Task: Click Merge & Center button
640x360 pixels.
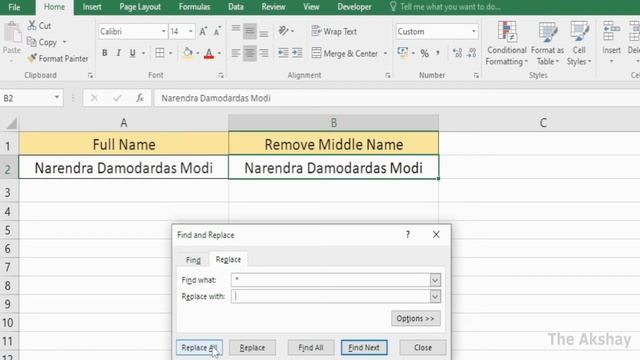Action: [x=344, y=53]
